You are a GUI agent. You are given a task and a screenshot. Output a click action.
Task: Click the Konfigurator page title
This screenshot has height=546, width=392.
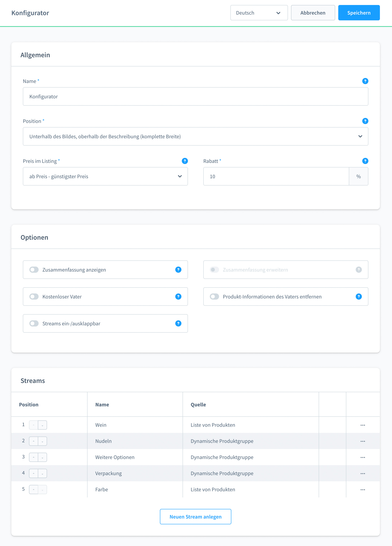30,13
